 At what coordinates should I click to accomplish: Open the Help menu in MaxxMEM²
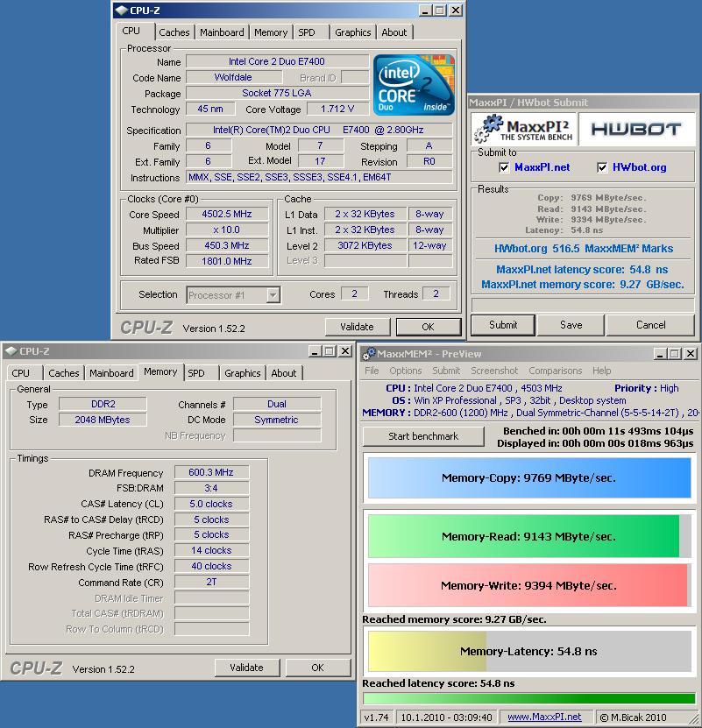(601, 371)
